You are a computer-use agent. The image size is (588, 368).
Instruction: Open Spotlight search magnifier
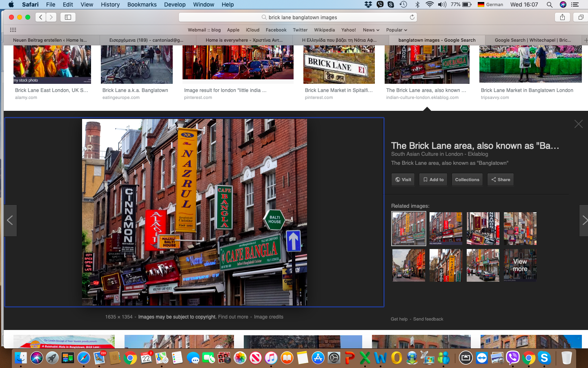coord(550,4)
